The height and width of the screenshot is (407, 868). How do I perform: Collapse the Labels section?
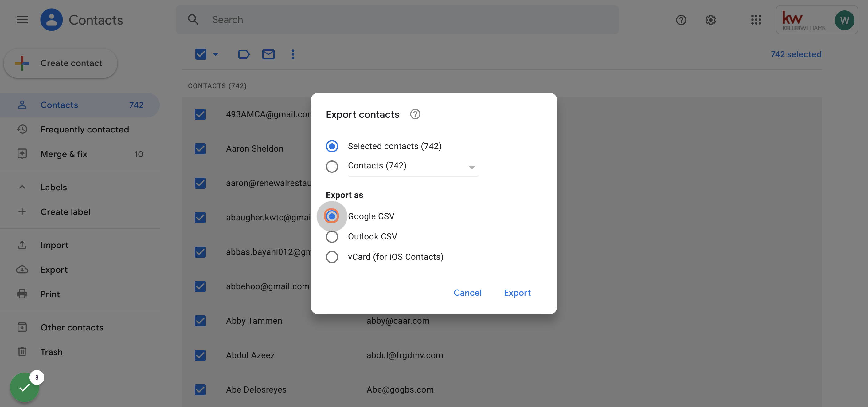click(x=22, y=187)
